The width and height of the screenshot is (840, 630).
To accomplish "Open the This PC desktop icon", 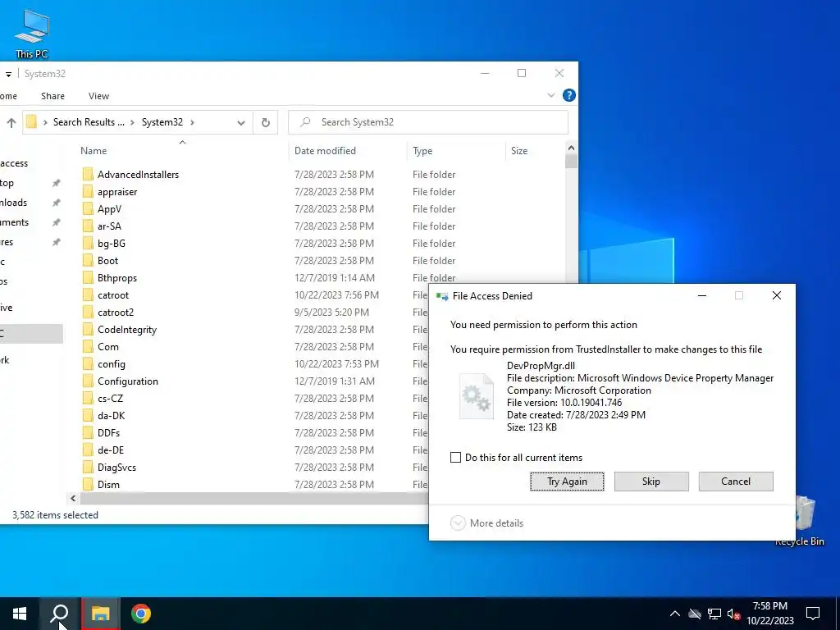I will tap(32, 34).
